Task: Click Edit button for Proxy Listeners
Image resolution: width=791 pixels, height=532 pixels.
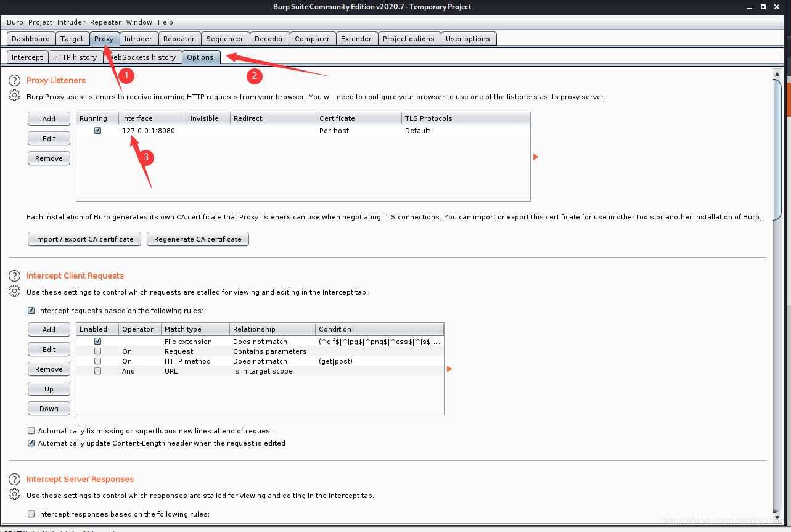Action: pyautogui.click(x=49, y=139)
